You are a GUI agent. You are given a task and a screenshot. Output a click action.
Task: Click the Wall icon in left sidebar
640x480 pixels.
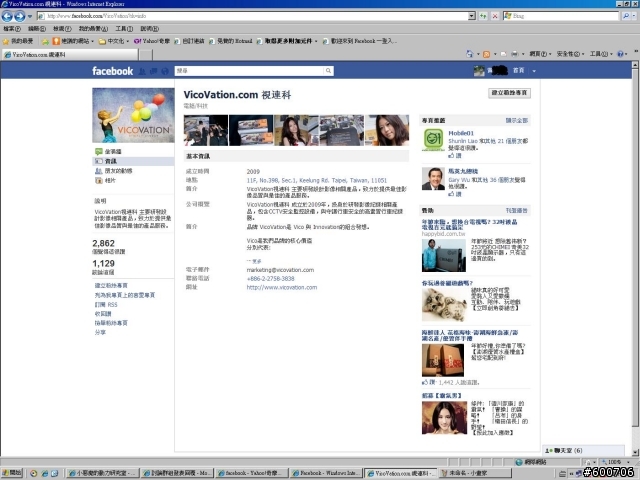pos(98,151)
